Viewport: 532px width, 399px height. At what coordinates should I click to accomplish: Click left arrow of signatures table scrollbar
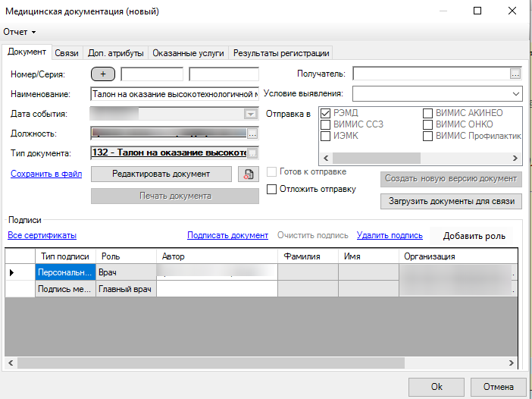tap(11, 363)
